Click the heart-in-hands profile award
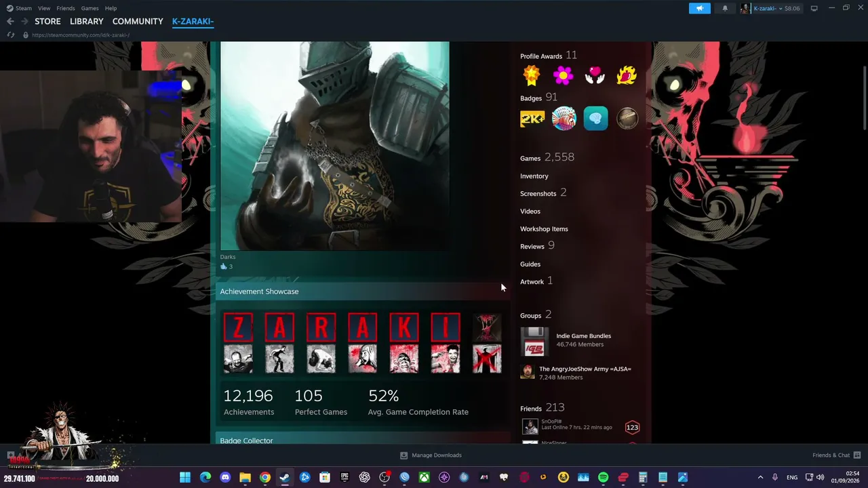The height and width of the screenshot is (488, 868). click(595, 75)
